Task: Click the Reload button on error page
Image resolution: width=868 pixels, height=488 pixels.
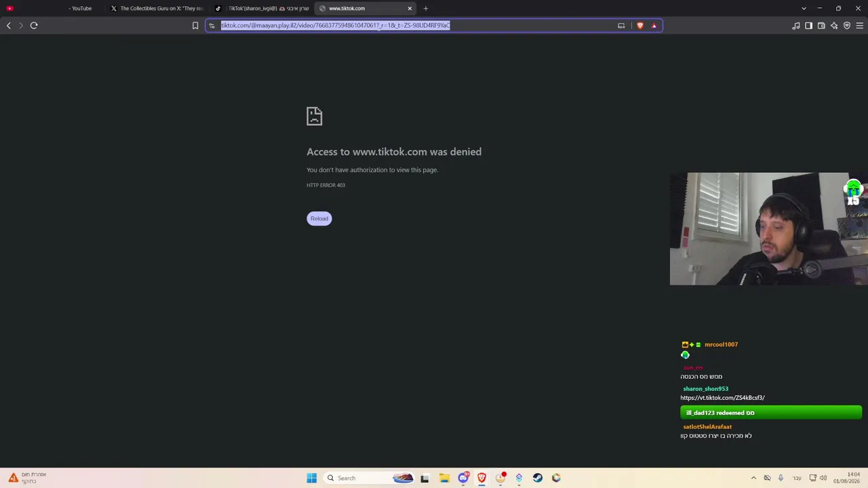Action: 319,218
